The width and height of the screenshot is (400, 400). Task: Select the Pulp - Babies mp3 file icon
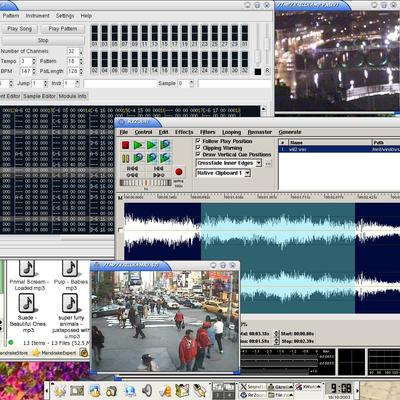70,268
